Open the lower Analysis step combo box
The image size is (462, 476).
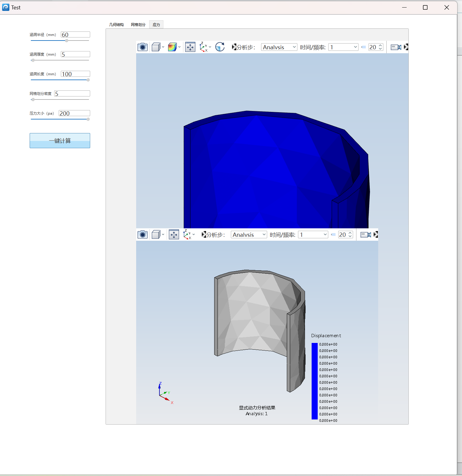[x=249, y=235]
